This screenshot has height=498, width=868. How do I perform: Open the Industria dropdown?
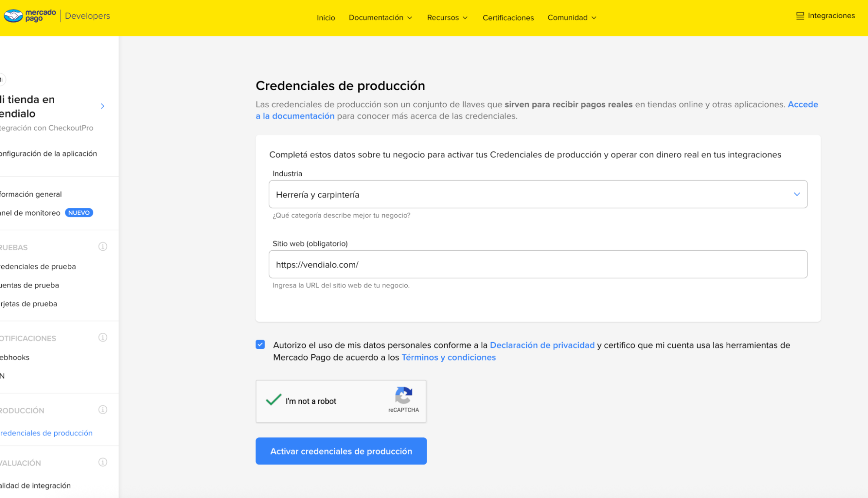538,194
